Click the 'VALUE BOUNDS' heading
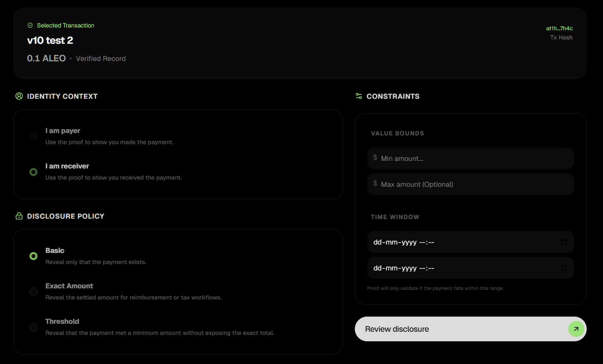Screen dimensions: 603x364 (x=397, y=133)
